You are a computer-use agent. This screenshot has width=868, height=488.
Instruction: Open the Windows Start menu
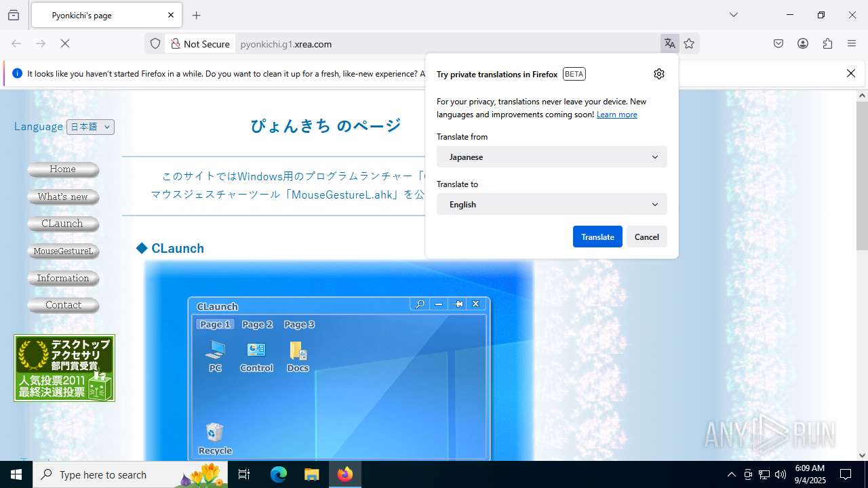tap(16, 474)
